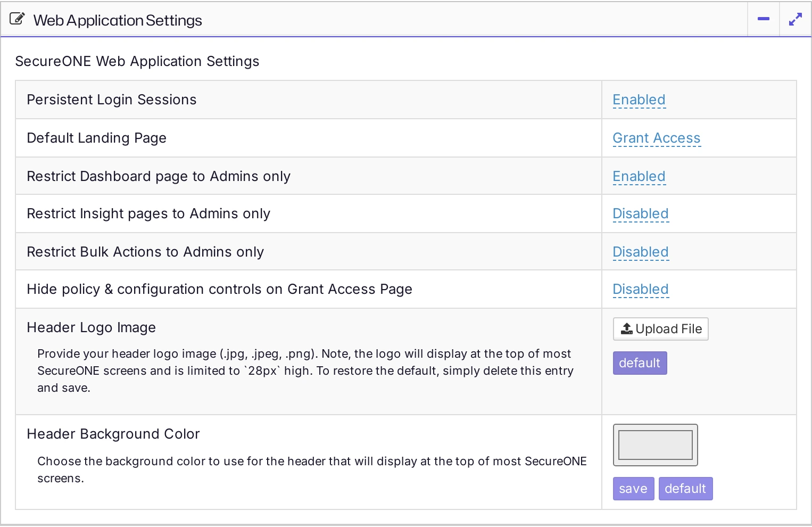
Task: Toggle Hide policy & configuration controls Disabled value
Action: pos(641,290)
